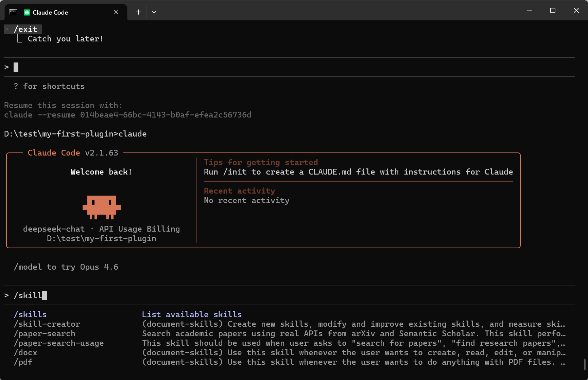Click the '/model to try Opus 4.6' hint
The image size is (588, 380).
[x=66, y=267]
